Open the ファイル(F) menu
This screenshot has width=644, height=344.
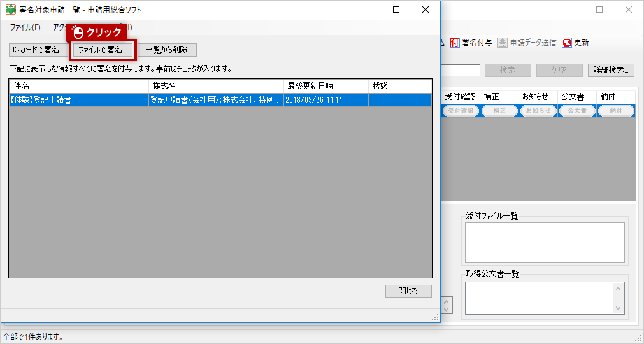pyautogui.click(x=25, y=27)
